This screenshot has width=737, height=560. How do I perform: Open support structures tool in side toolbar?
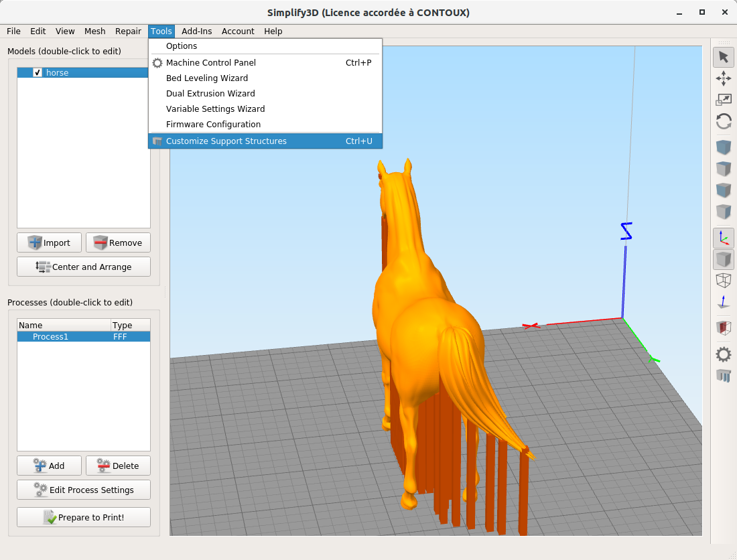[724, 376]
